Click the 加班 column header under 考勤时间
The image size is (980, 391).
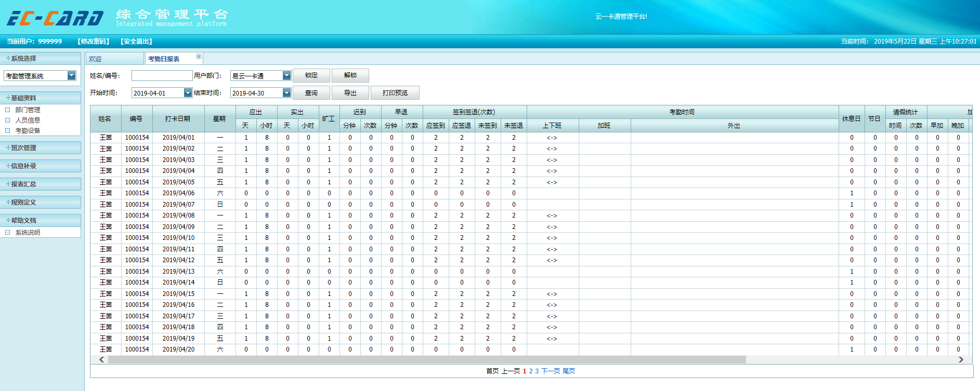pyautogui.click(x=605, y=126)
